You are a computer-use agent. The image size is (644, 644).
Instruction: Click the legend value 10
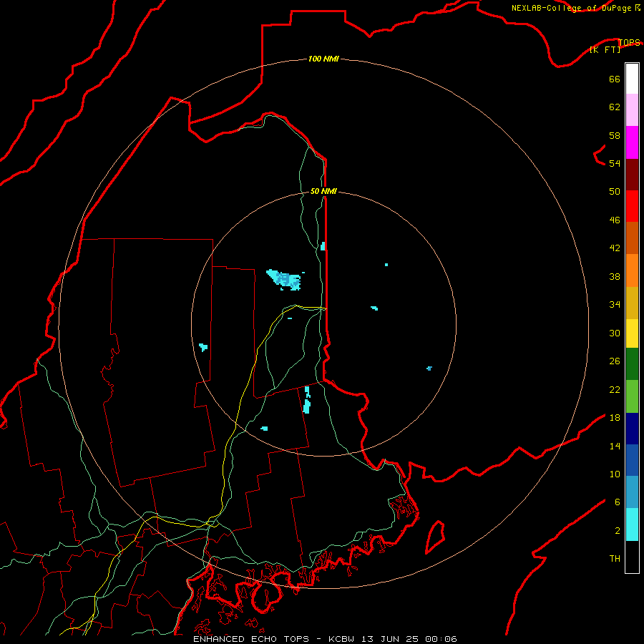615,474
